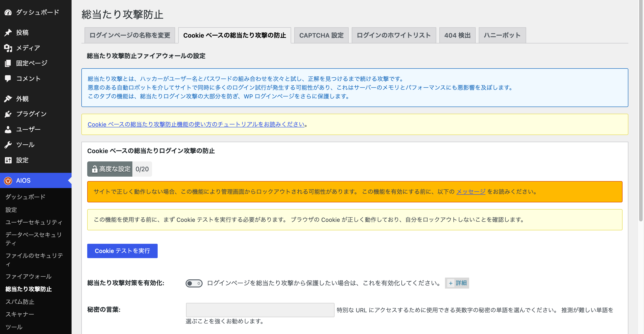Click the lock icon on 高度な設定 badge

point(95,169)
